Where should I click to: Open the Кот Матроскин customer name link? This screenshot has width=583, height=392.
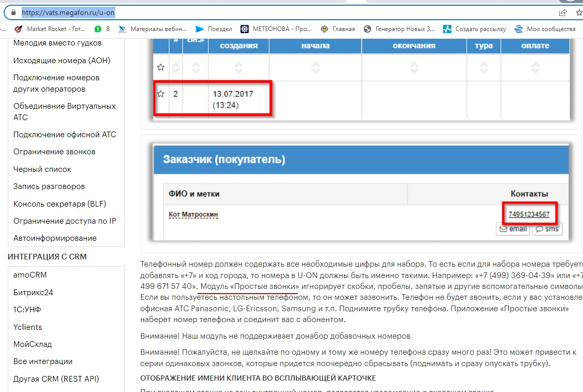pos(193,214)
